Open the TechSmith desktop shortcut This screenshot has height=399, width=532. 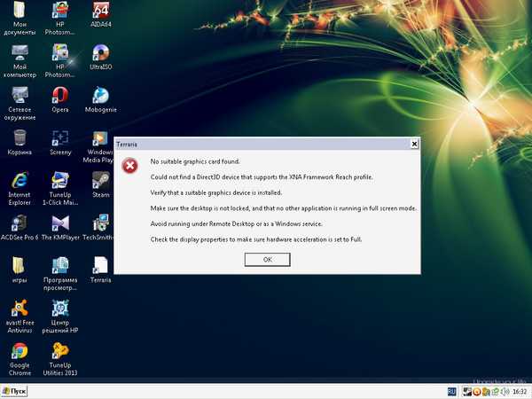click(98, 227)
